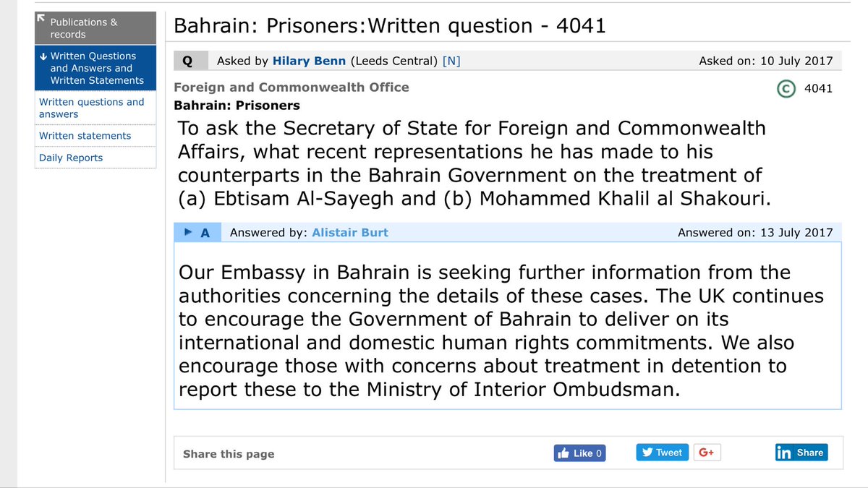Click the [N] link after Leeds Central

coord(451,61)
